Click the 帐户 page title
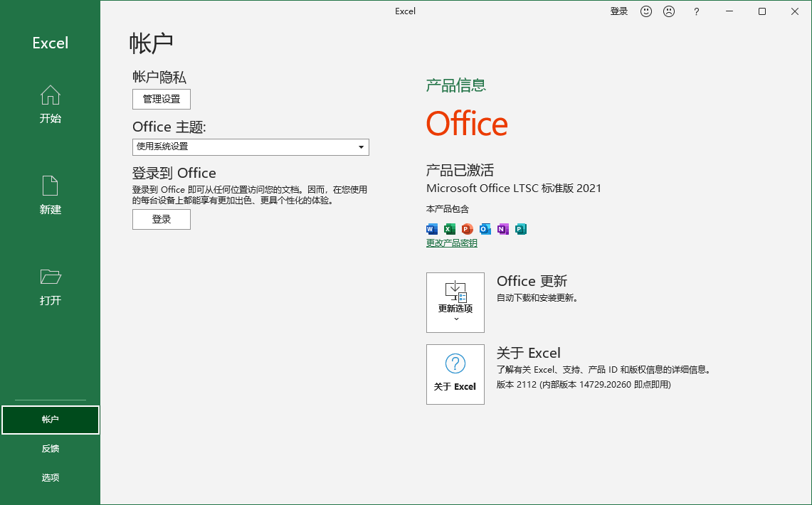 (x=151, y=43)
